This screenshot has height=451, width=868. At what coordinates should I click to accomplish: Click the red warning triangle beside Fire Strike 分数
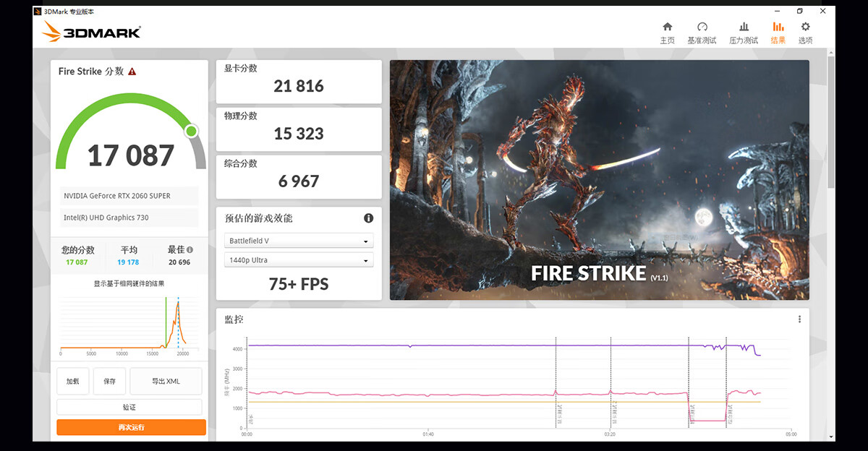coord(132,72)
